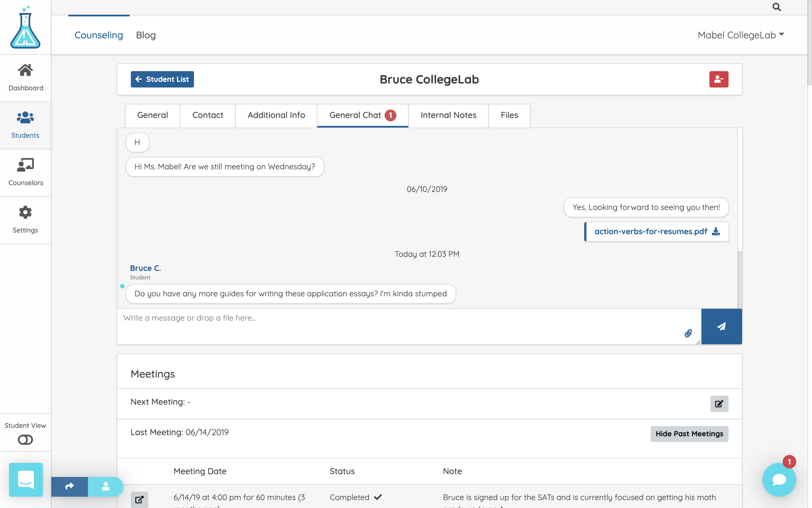Edit the 6/14/19 meeting row

(x=139, y=499)
